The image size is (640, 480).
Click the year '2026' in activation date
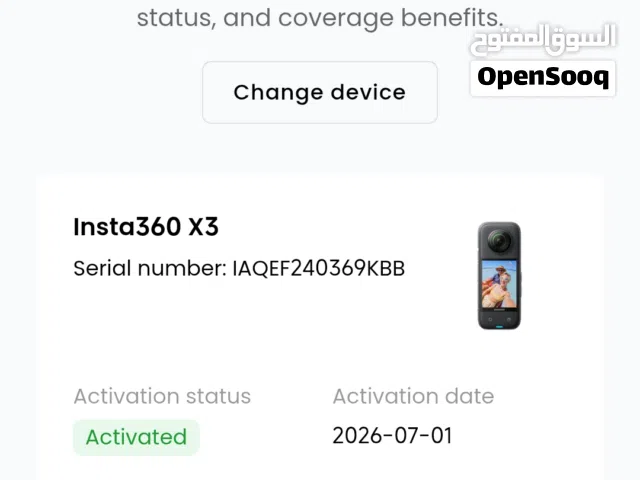pyautogui.click(x=357, y=436)
